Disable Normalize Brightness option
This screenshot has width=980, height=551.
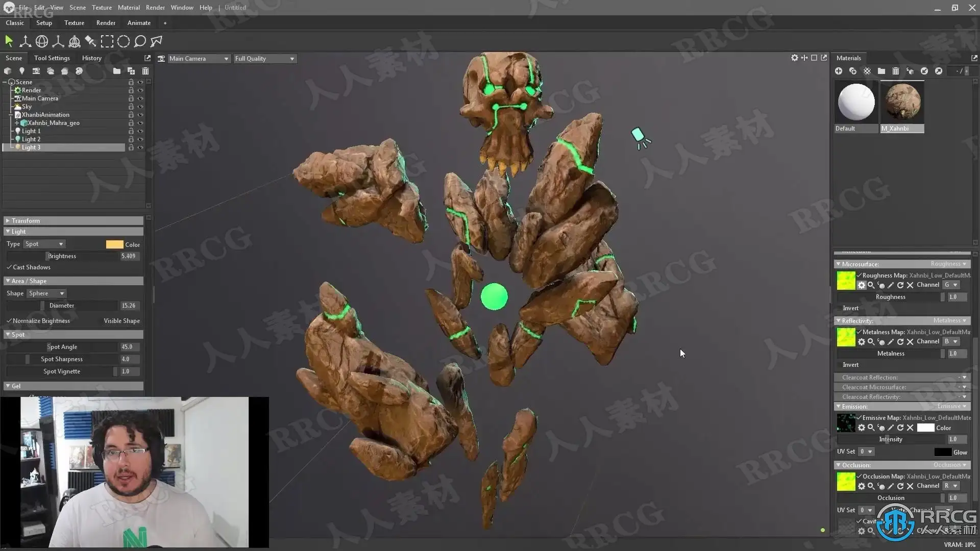[x=9, y=321]
